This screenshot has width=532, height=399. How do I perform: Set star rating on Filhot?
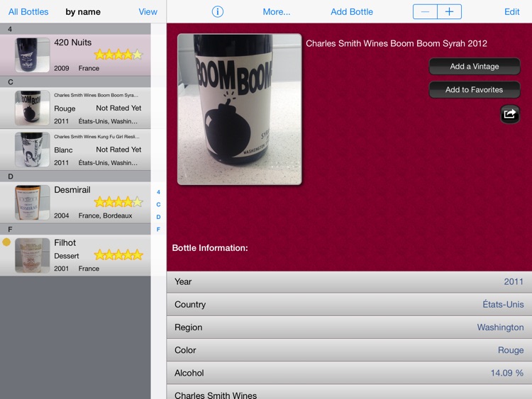118,254
